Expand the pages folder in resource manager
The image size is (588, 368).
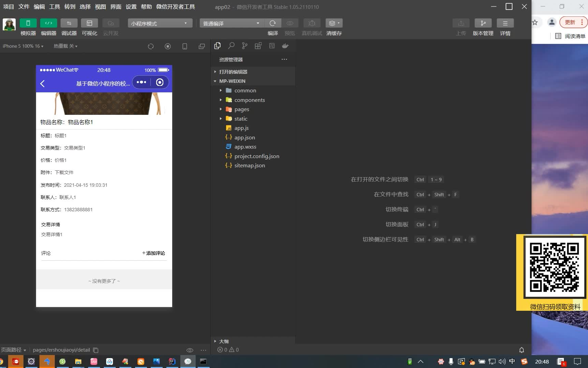[x=242, y=109]
